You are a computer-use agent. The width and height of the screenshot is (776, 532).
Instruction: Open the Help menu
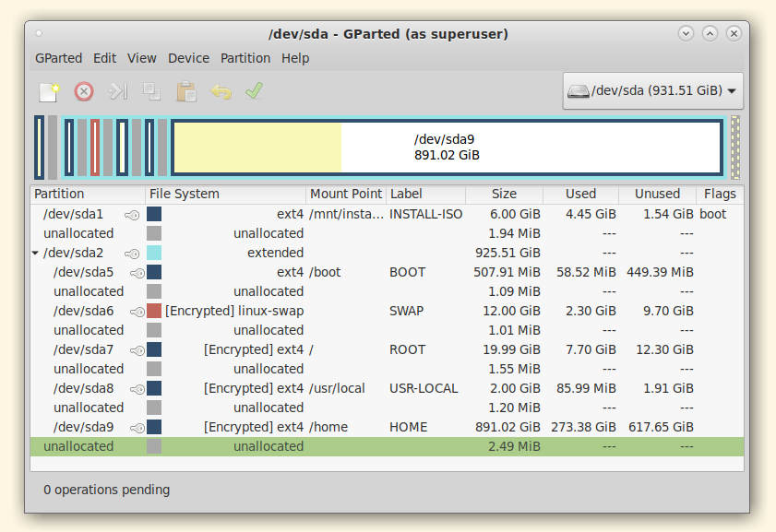click(x=295, y=58)
